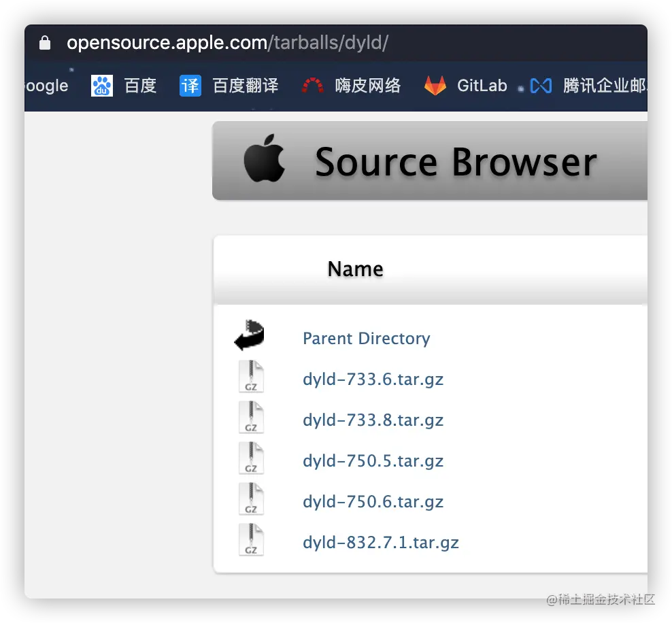Open the 百度翻译 bookmark label
Screen dimensions: 672x623
point(246,86)
